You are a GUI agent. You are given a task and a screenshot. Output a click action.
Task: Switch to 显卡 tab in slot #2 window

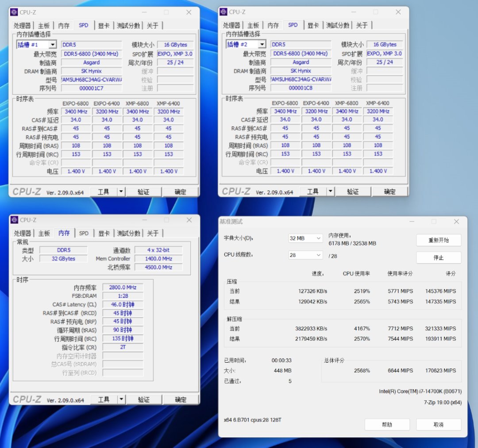313,25
